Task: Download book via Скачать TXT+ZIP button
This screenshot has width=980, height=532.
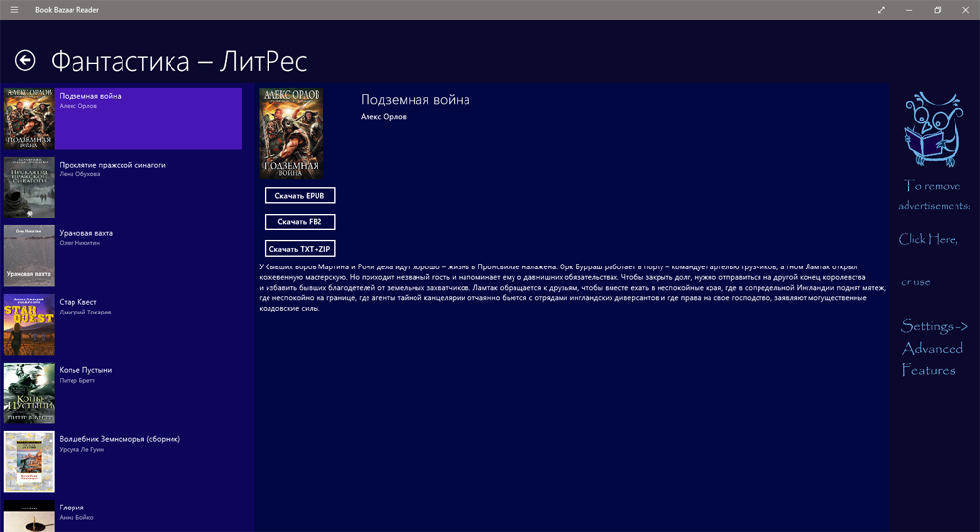Action: tap(299, 249)
